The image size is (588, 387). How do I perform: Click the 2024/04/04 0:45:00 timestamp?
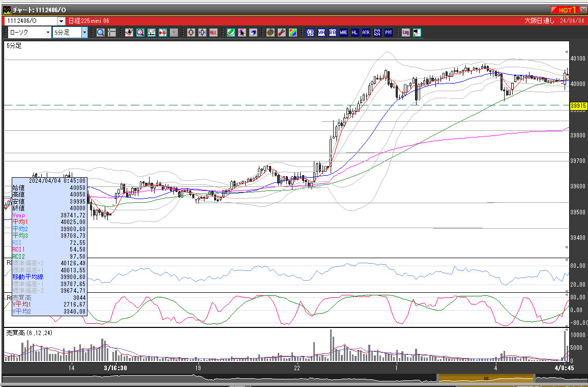[57, 181]
